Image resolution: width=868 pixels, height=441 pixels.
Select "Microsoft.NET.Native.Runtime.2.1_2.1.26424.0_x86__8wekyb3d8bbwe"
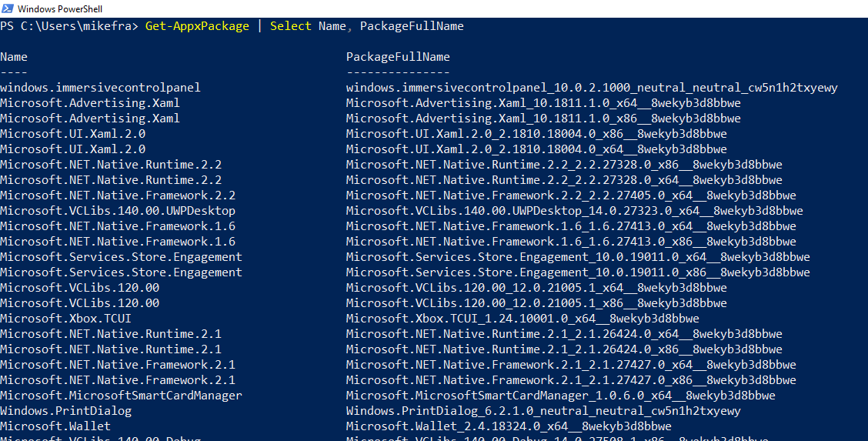(564, 349)
